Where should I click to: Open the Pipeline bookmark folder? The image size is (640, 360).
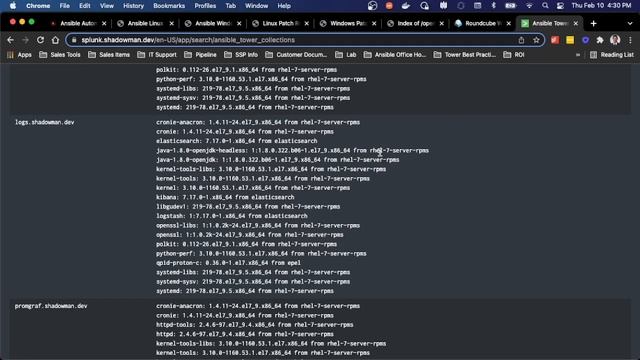coord(200,55)
